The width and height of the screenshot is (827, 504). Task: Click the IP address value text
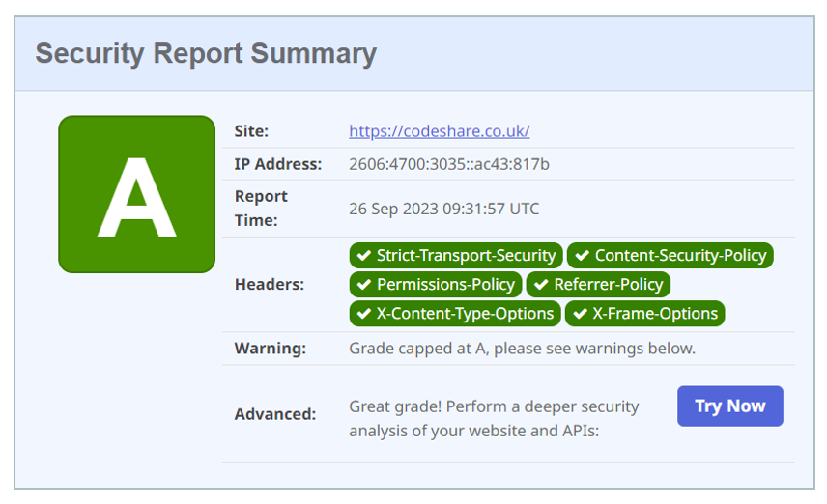(449, 164)
